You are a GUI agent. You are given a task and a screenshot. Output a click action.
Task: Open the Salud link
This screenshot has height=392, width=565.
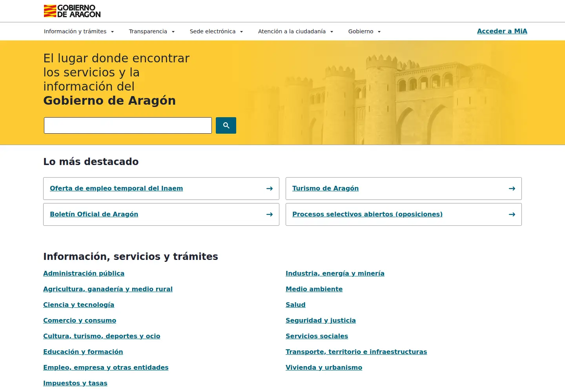click(295, 305)
